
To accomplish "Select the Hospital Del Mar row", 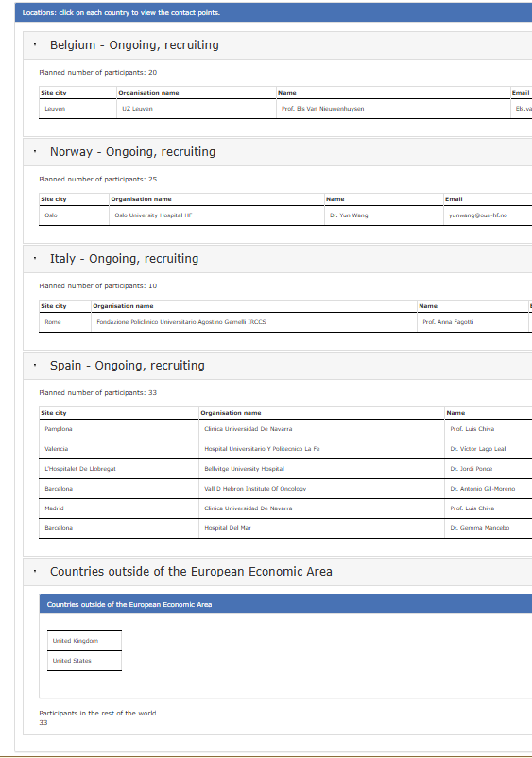I will [x=285, y=528].
